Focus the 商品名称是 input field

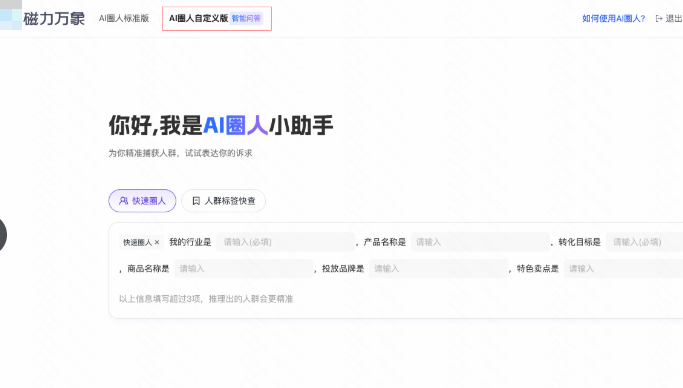pyautogui.click(x=244, y=269)
